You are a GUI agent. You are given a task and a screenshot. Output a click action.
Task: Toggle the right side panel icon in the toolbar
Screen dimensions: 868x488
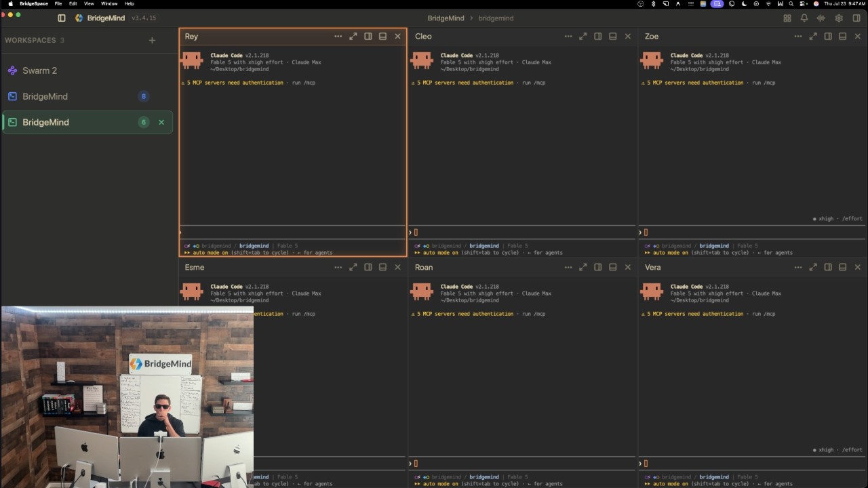pyautogui.click(x=856, y=18)
